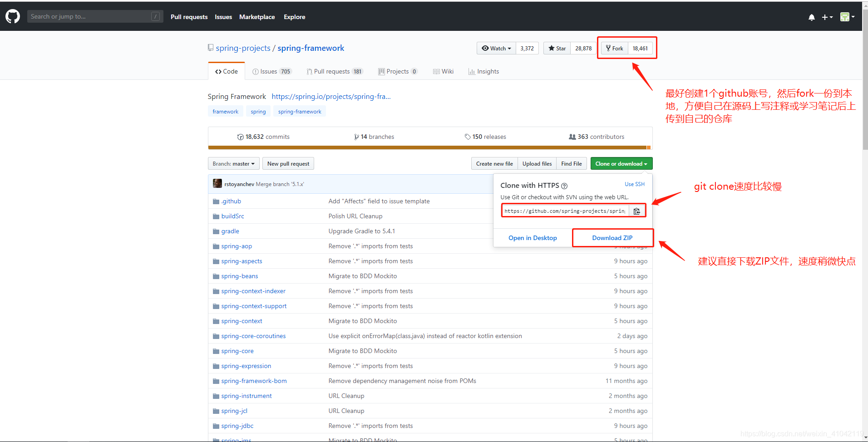The image size is (868, 442).
Task: Click the Upload files button
Action: [537, 163]
